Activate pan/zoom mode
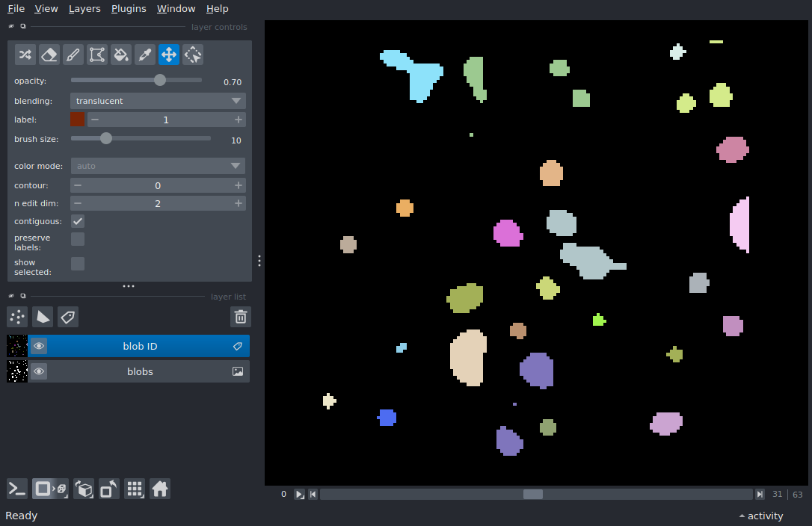The image size is (812, 526). click(169, 55)
